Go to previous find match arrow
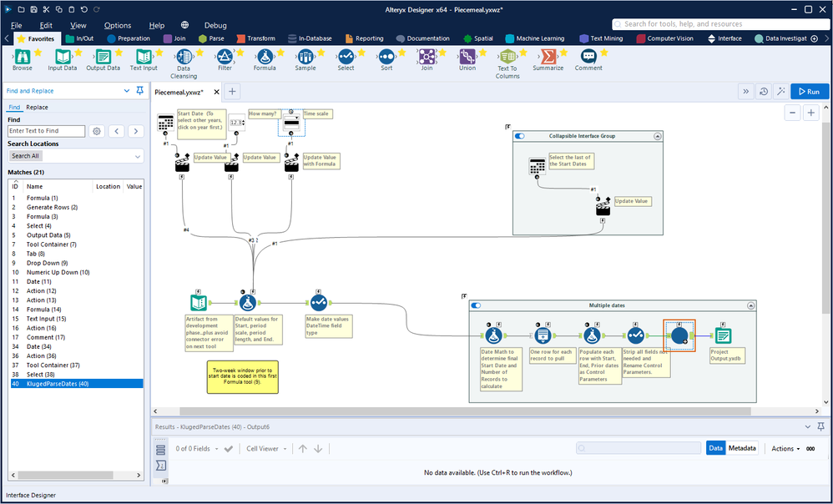 pos(116,131)
